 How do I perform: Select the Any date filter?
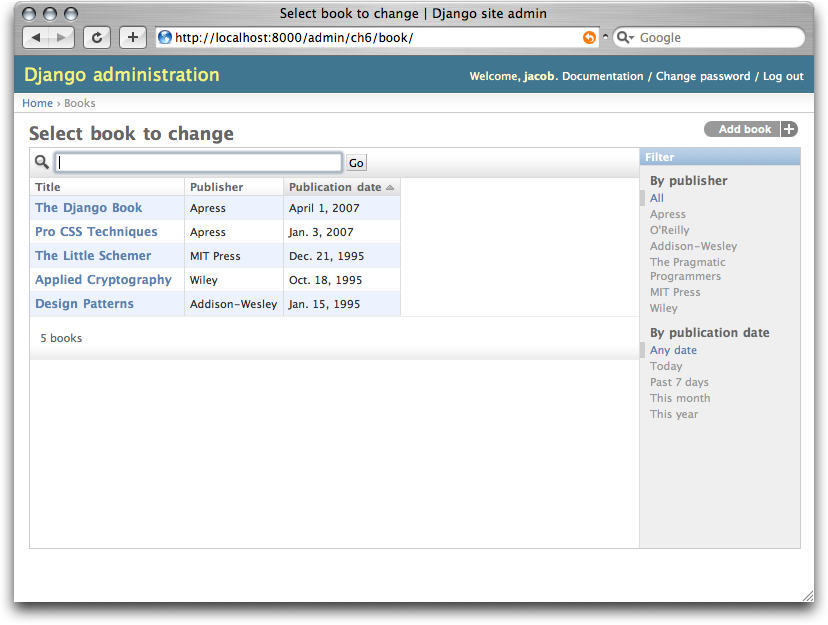tap(673, 350)
